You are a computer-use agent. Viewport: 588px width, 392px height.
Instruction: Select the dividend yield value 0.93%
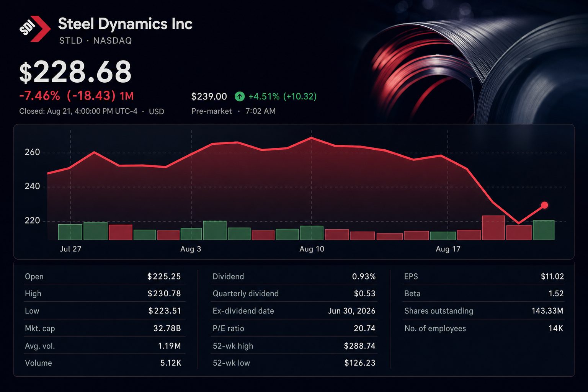(364, 276)
